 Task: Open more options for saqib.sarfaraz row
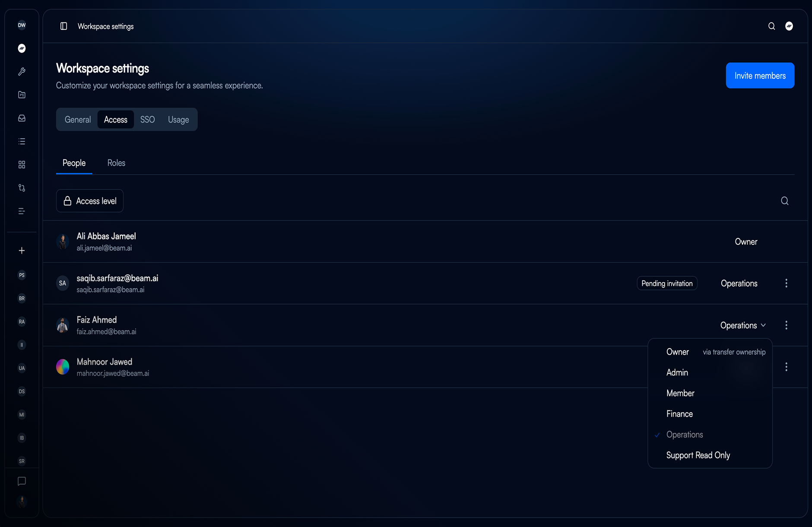[x=786, y=283]
